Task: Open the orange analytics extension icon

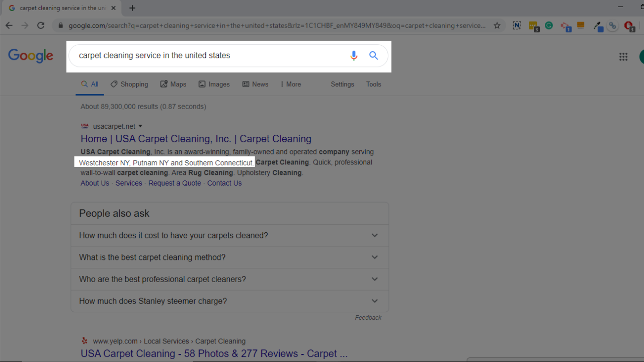Action: point(581,26)
